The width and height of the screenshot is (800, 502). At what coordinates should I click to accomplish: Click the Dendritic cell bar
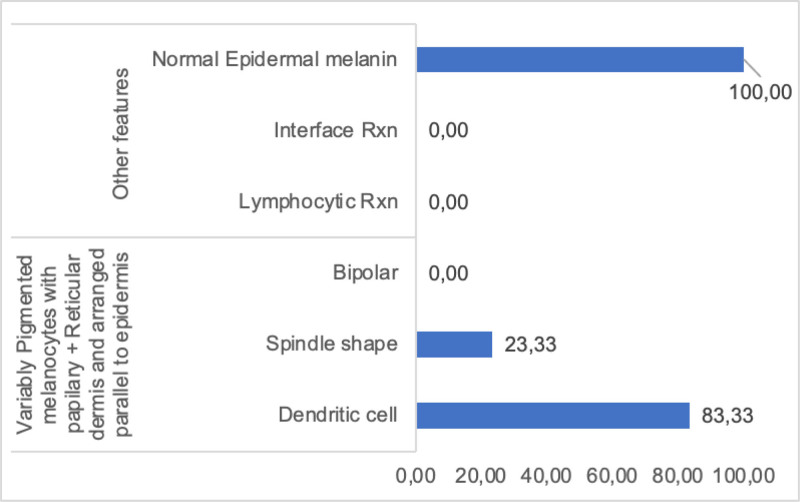tap(552, 415)
